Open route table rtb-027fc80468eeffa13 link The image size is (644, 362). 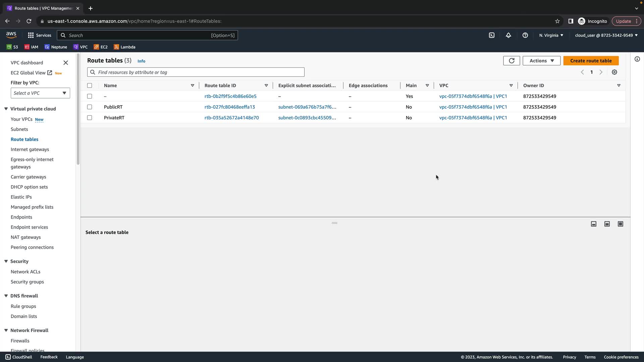pos(229,107)
